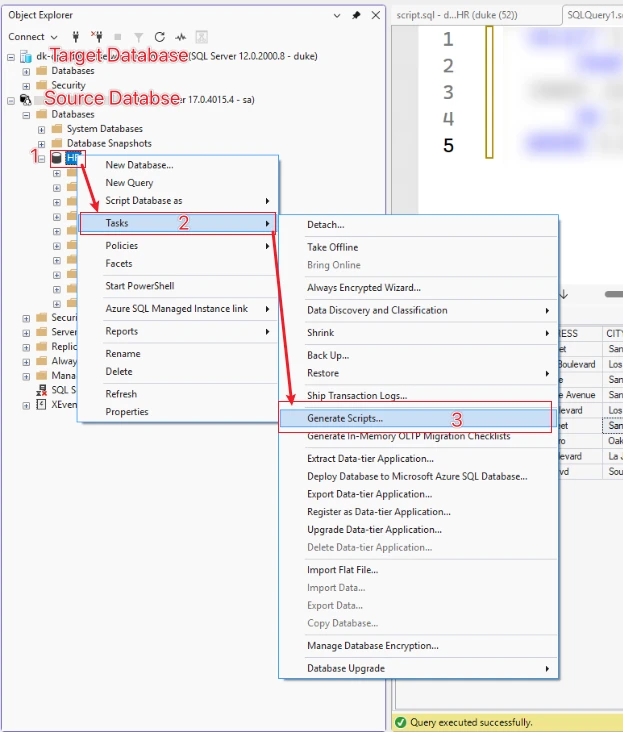Select Properties in context menu
The image size is (623, 732).
177,412
